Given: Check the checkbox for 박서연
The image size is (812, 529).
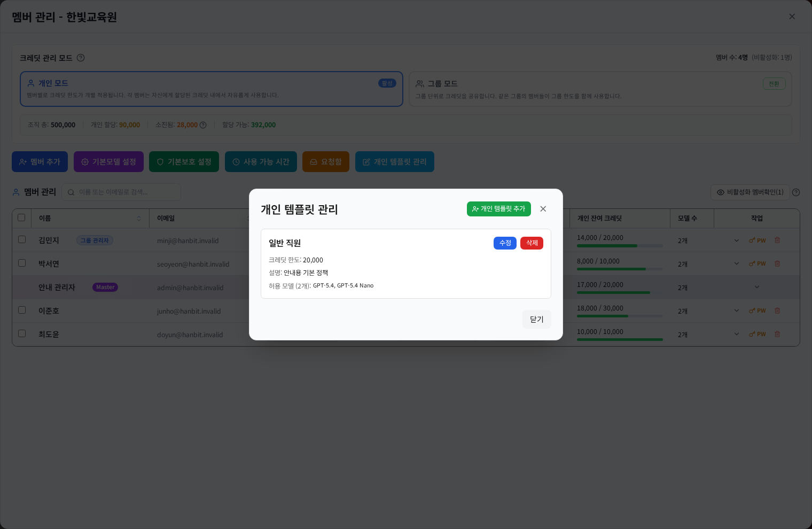Looking at the screenshot, I should tap(22, 263).
